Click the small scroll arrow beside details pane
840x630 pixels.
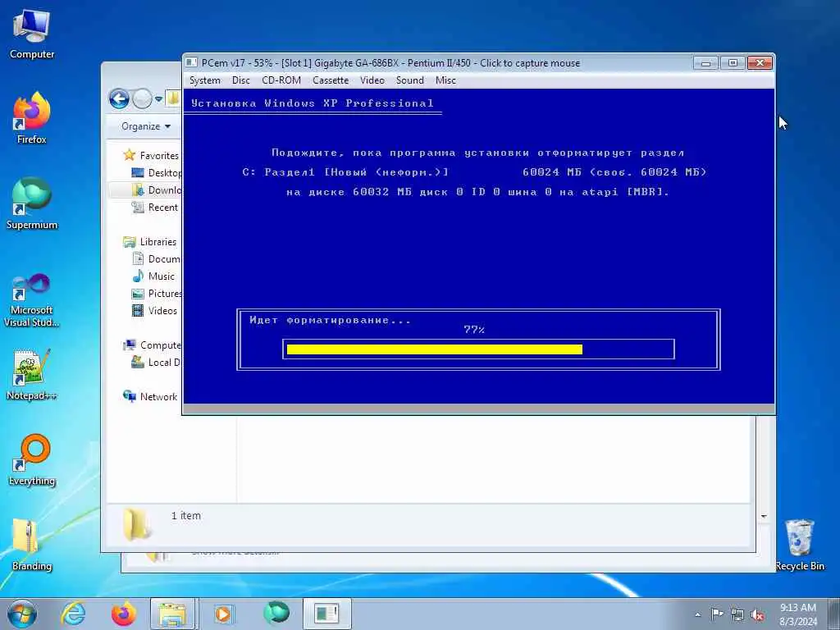coord(764,517)
